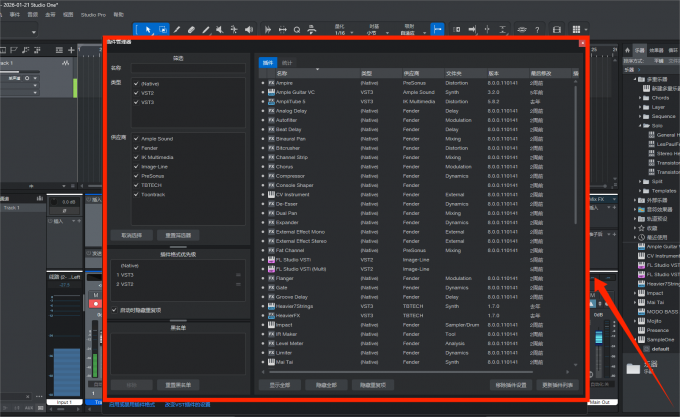
Task: Uncheck the Fender vendor filter
Action: click(136, 148)
